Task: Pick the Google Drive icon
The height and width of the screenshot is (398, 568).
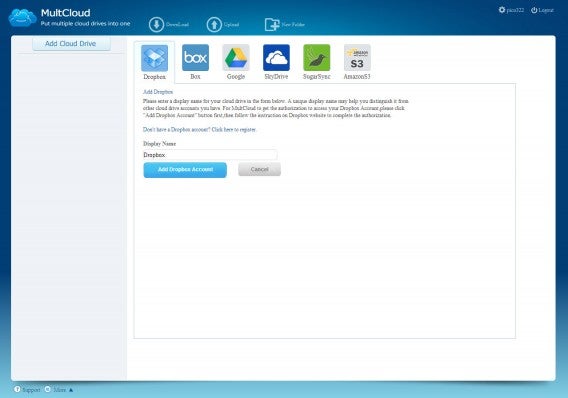Action: [236, 58]
